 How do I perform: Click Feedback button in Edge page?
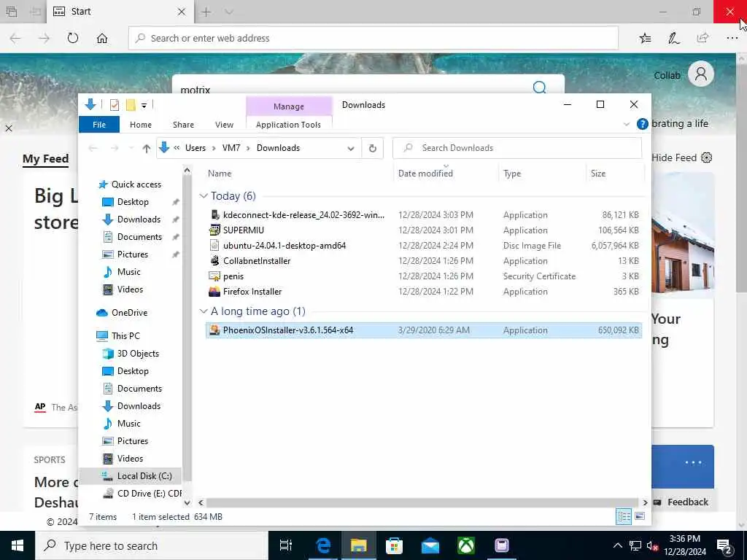pyautogui.click(x=681, y=502)
